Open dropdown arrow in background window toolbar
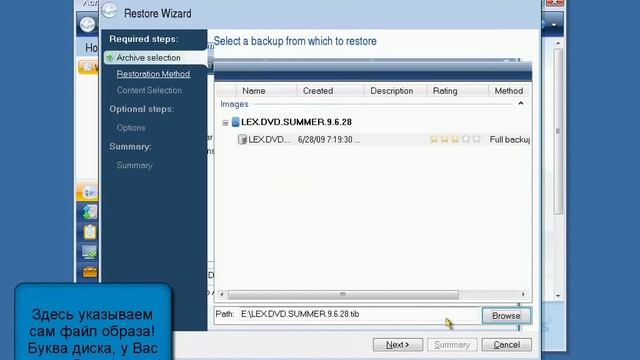 (x=554, y=25)
